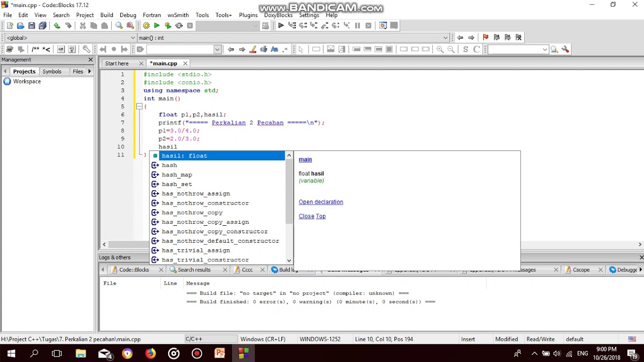644x362 pixels.
Task: Click the Open file icon
Action: [x=21, y=26]
